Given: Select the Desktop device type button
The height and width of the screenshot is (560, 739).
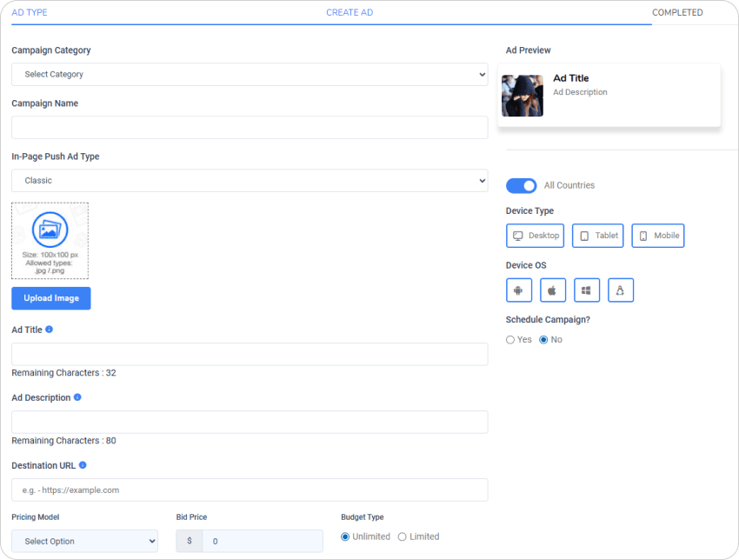Looking at the screenshot, I should pos(536,236).
